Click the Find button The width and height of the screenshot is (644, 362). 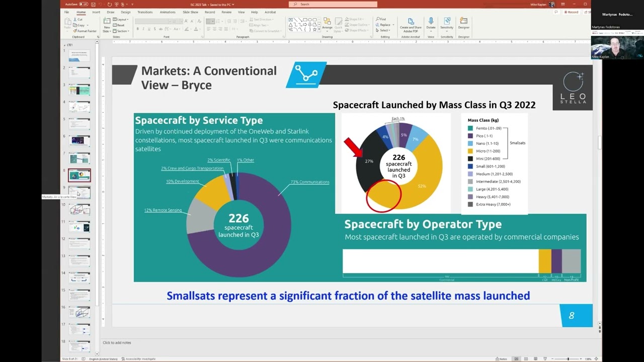coord(381,19)
